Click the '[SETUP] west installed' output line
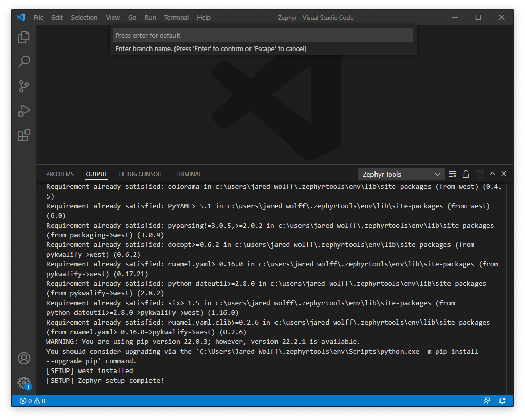525x420 pixels. [x=89, y=371]
